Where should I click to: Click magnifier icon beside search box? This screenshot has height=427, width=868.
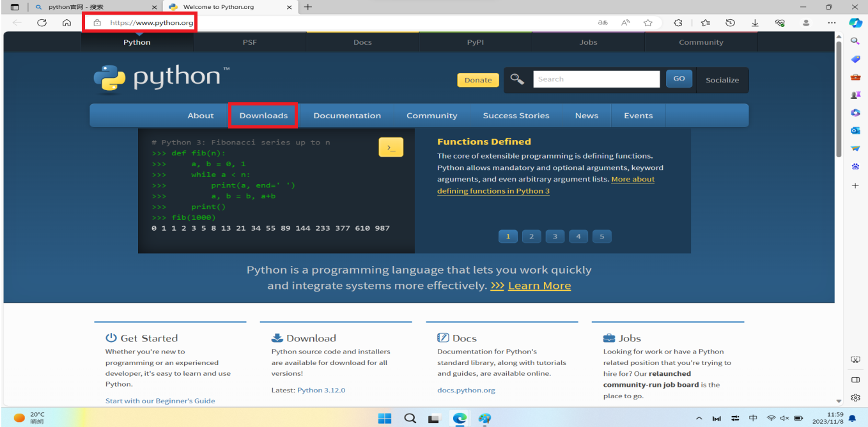coord(518,79)
